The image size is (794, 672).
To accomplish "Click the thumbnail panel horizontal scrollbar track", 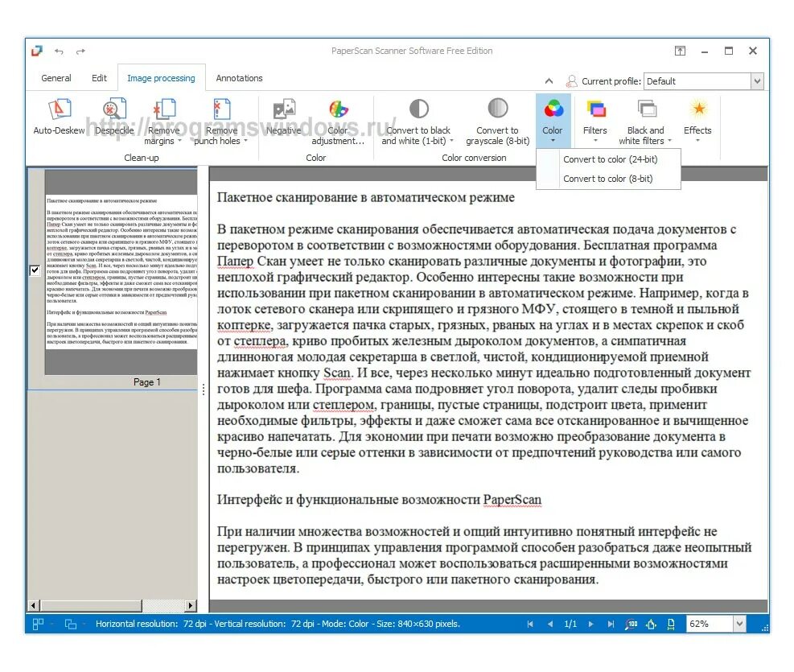I will click(x=163, y=605).
